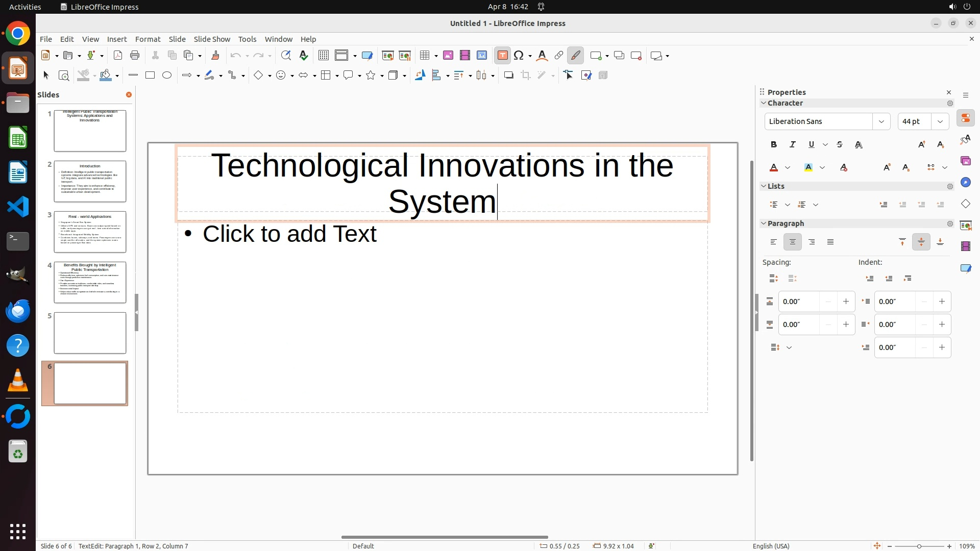Click the zoom slider in status bar
980x551 pixels.
(x=919, y=546)
